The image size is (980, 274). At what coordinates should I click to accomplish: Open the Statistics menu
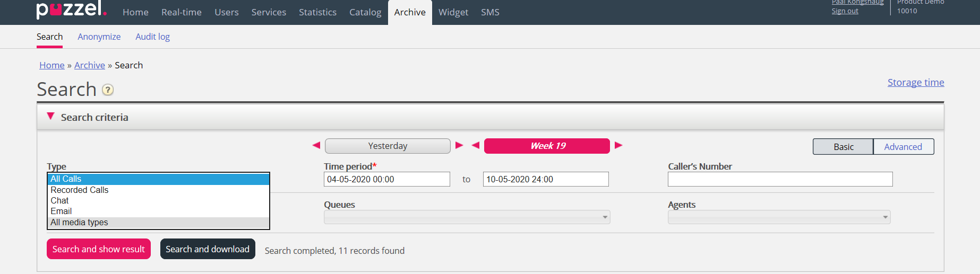point(317,12)
